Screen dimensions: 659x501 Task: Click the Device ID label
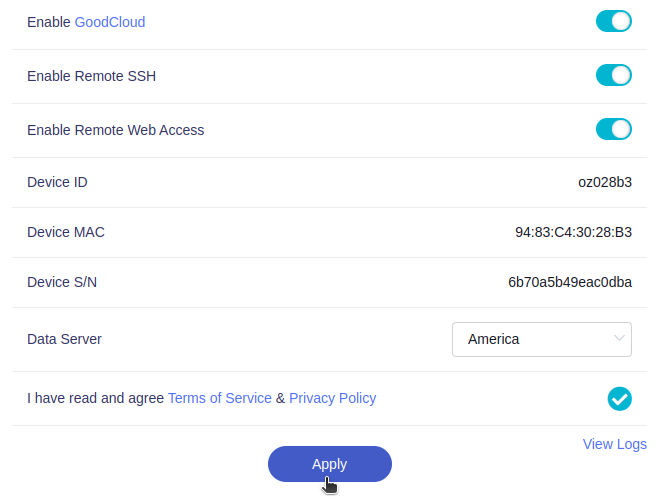pos(57,182)
